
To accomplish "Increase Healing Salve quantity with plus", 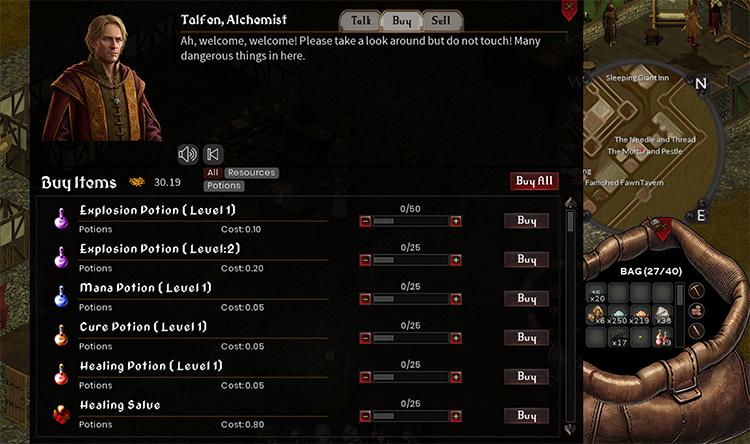I will click(456, 416).
